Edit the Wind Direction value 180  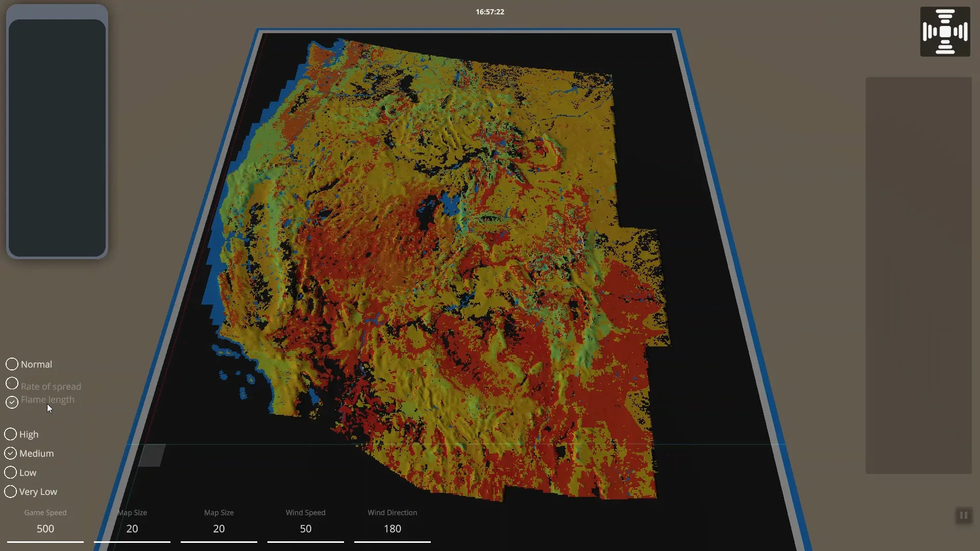(x=392, y=529)
